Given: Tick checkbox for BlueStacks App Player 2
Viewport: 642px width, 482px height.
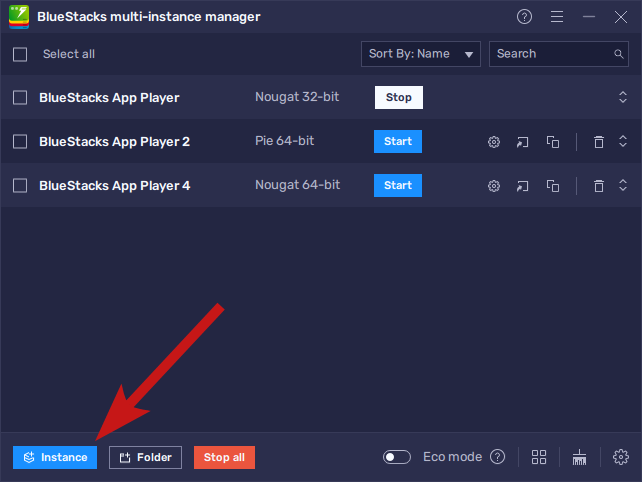Looking at the screenshot, I should 20,142.
